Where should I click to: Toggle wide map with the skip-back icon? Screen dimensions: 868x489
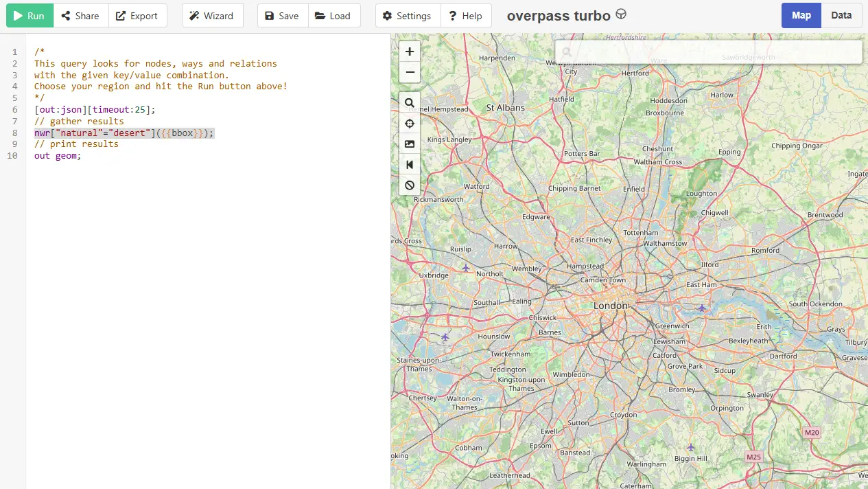[410, 165]
